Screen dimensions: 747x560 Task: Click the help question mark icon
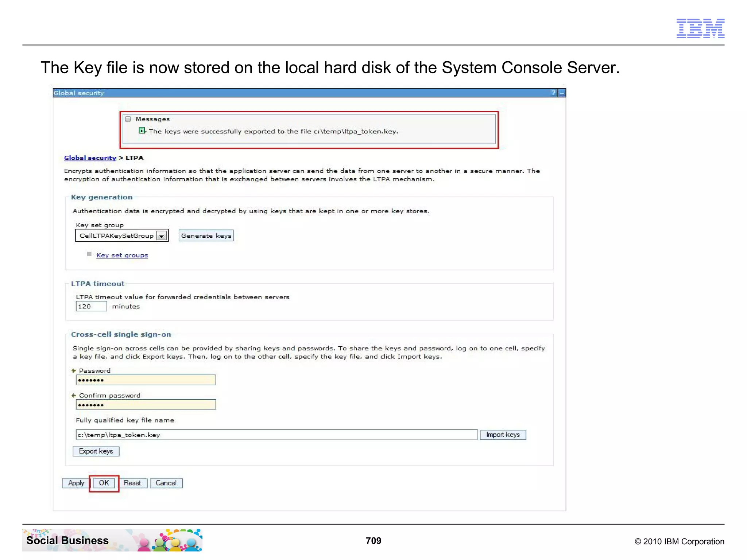(553, 93)
